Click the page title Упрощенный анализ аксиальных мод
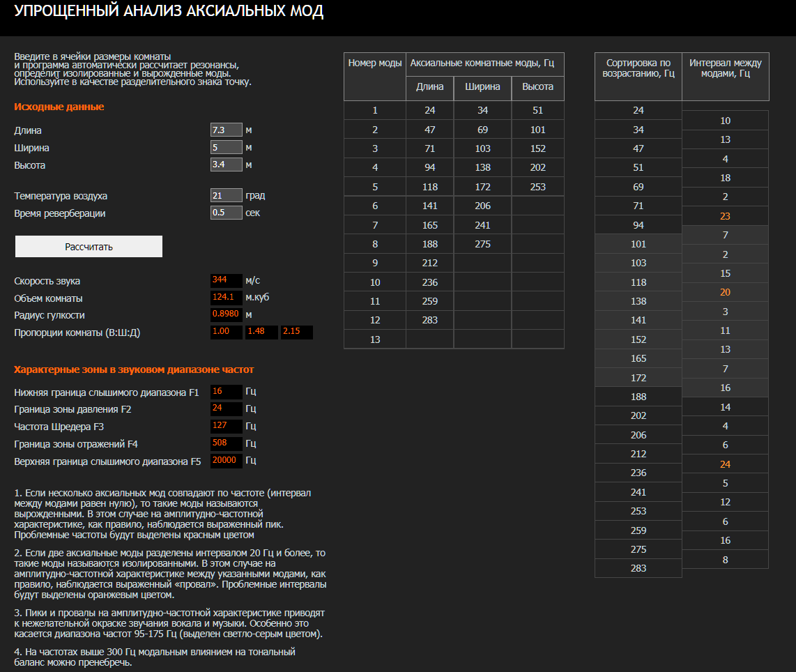The image size is (796, 672). [169, 10]
